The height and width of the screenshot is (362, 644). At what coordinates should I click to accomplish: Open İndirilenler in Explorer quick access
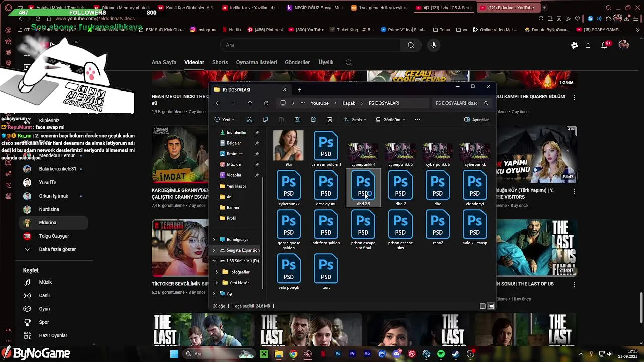[236, 132]
